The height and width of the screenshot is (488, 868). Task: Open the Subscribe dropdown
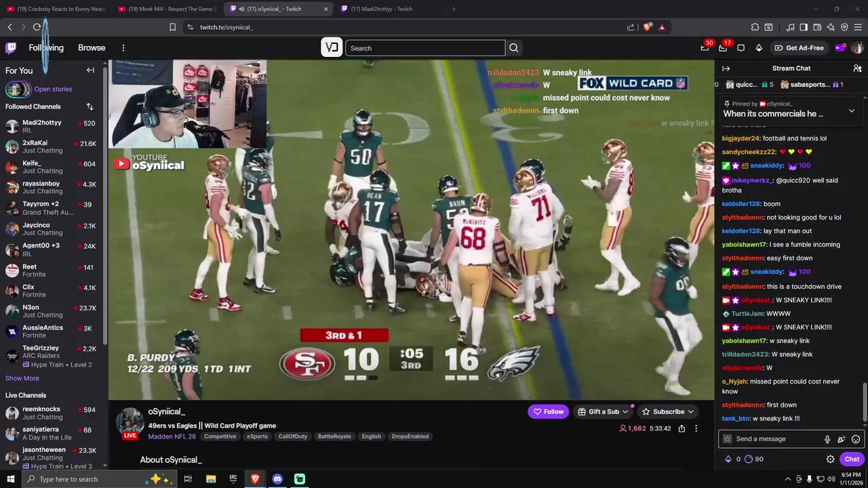tap(668, 411)
